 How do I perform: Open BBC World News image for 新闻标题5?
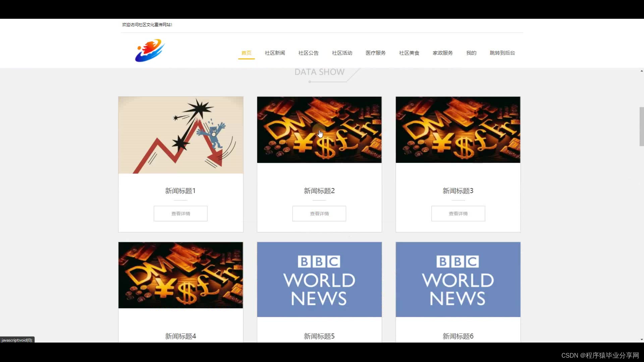click(x=319, y=279)
